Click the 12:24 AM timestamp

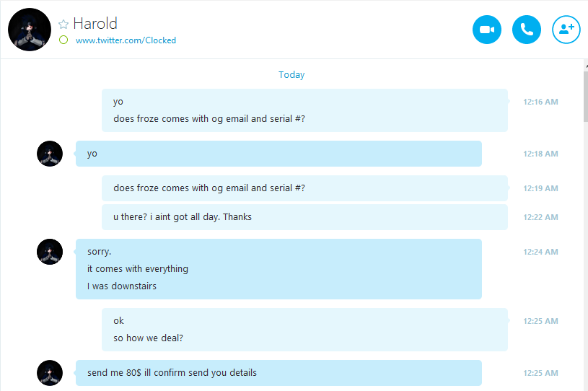[x=540, y=252]
